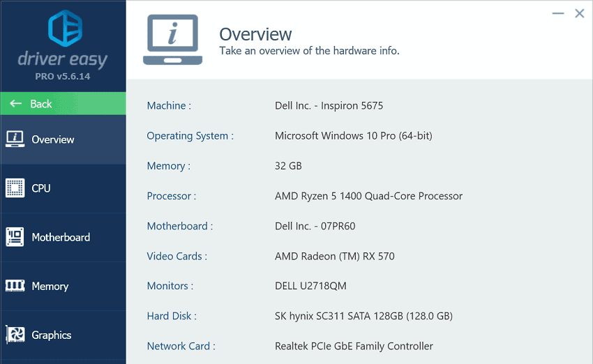This screenshot has width=593, height=364.
Task: Click the 'Video Cards :' label
Action: 177,257
